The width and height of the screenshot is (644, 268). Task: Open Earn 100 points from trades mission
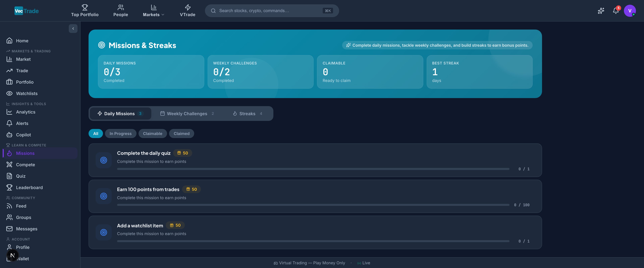(315, 196)
